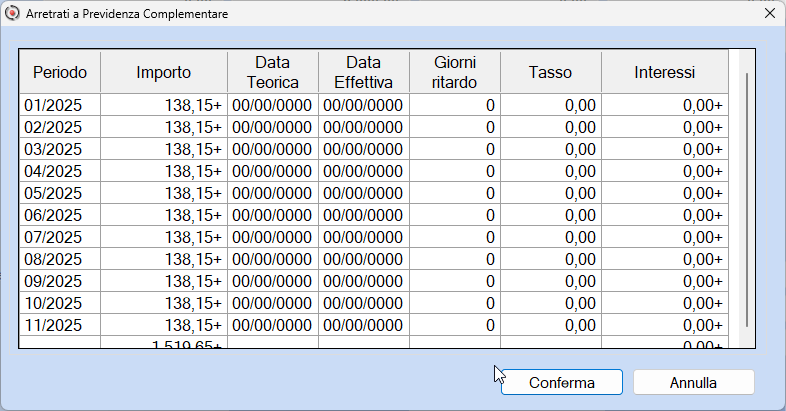Click Data Effettiva cell in row 02/2025
Image resolution: width=786 pixels, height=411 pixels.
(x=363, y=127)
